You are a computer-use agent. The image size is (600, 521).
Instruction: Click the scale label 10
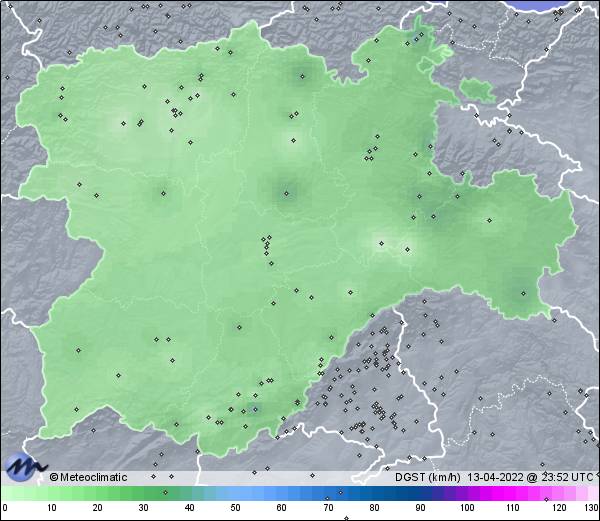click(52, 508)
